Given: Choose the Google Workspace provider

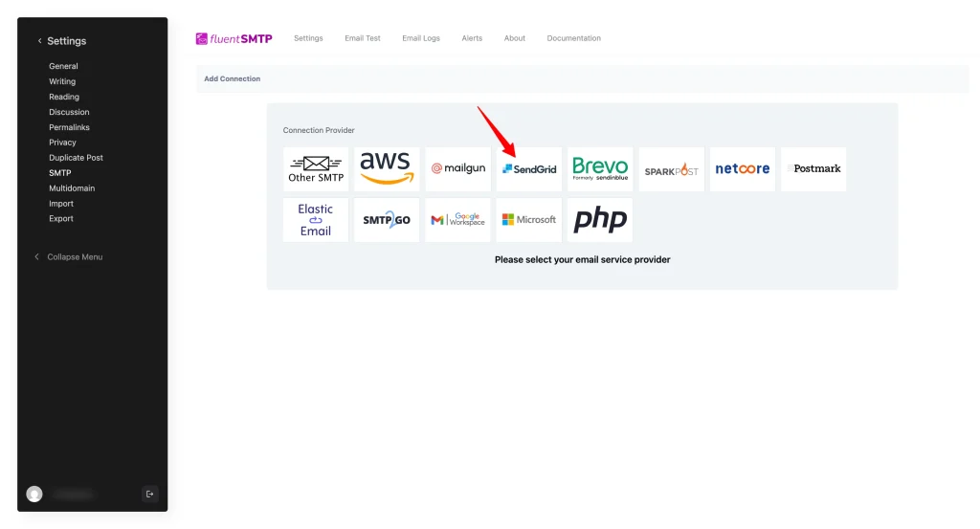Looking at the screenshot, I should tap(457, 220).
